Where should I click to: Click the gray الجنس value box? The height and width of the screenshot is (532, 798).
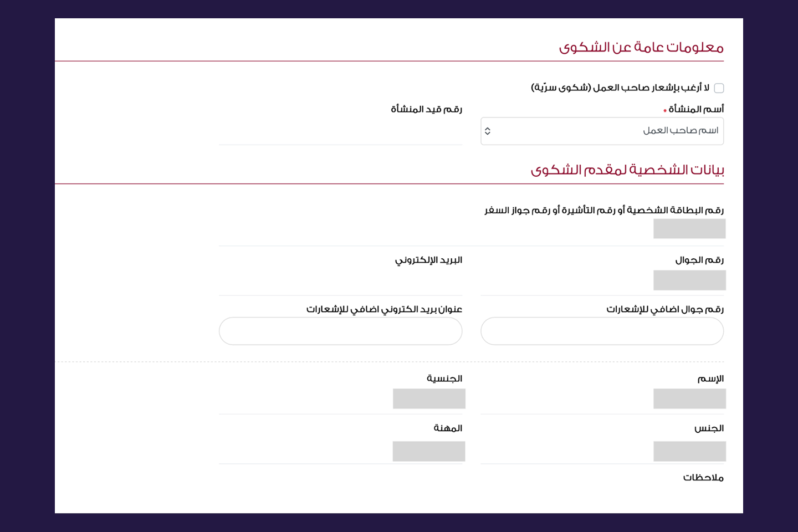pyautogui.click(x=689, y=452)
